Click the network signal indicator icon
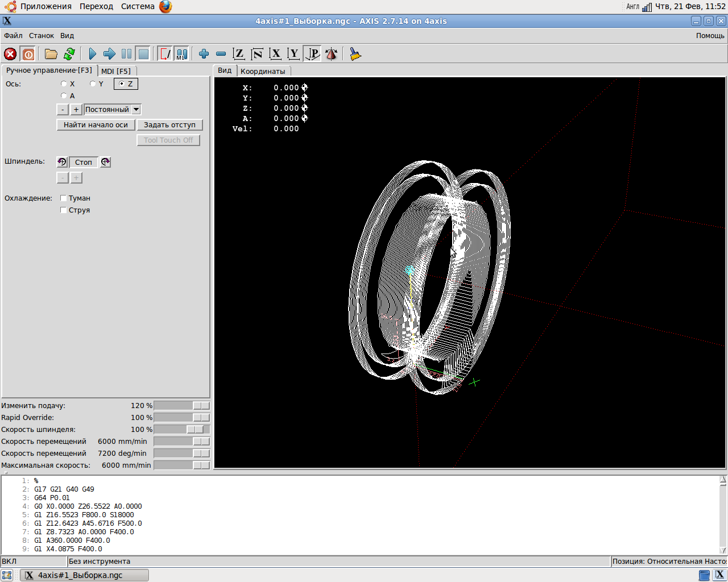Viewport: 728px width, 582px height. coord(647,7)
